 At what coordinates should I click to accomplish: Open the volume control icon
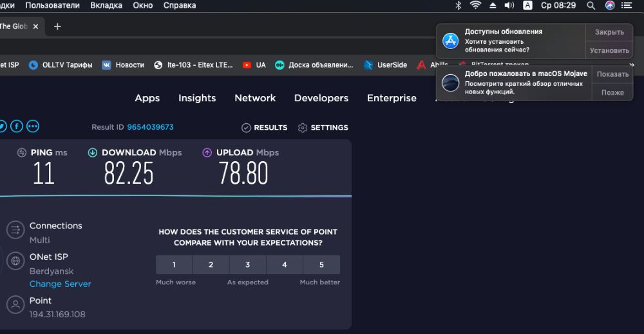tap(509, 5)
